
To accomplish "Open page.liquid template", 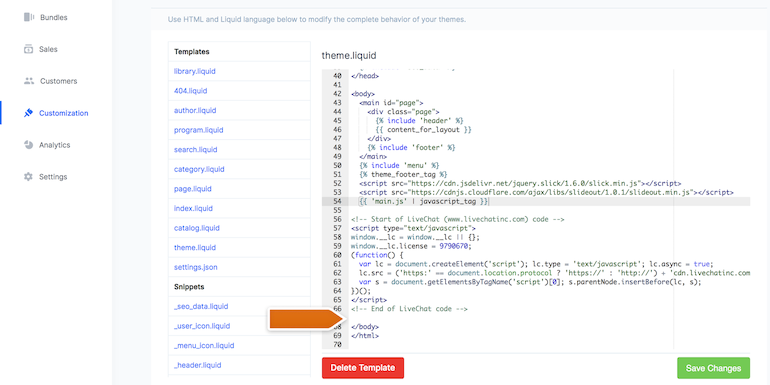I will coord(192,189).
